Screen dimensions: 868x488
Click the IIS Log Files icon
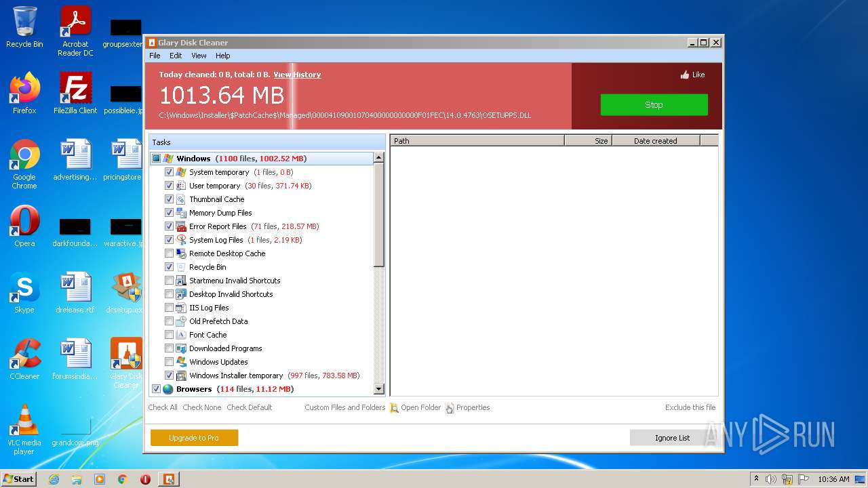point(181,308)
